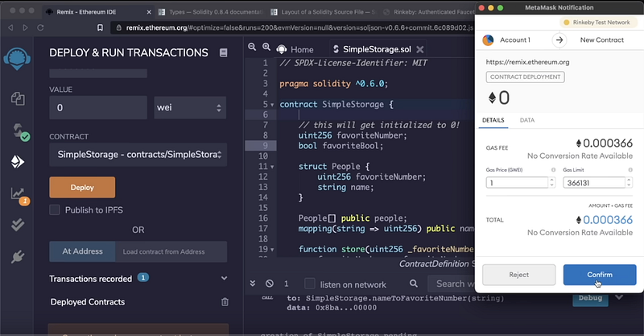
Task: Click the Debug button in terminal
Action: pyautogui.click(x=590, y=298)
